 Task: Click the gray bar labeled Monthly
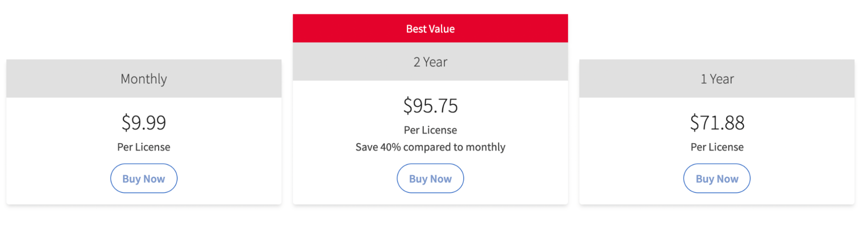pos(144,79)
